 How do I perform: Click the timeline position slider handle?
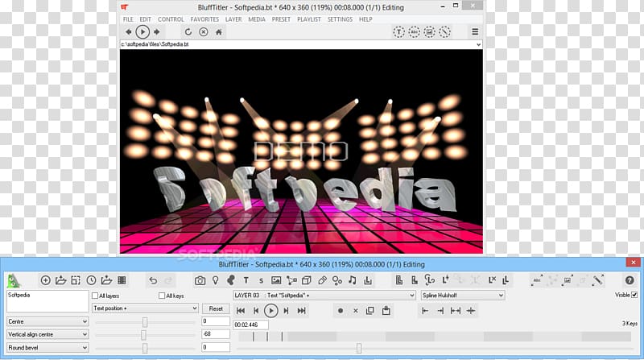point(359,349)
